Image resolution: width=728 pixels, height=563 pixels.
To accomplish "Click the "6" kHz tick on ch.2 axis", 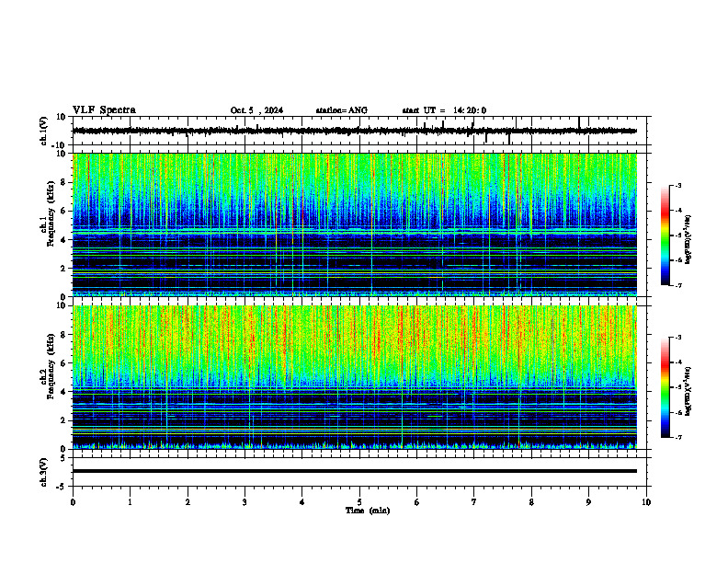I will click(64, 363).
